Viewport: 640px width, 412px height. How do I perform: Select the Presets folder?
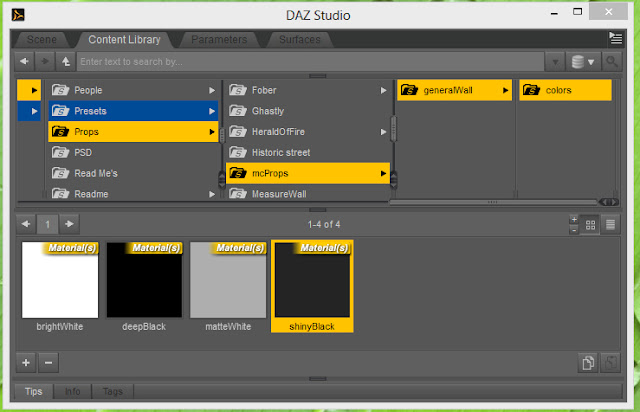(133, 111)
